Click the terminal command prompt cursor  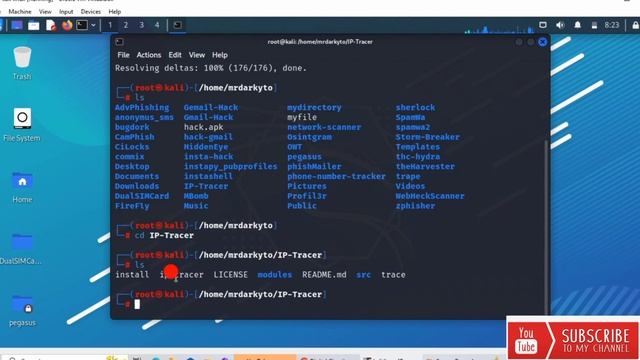click(x=137, y=304)
